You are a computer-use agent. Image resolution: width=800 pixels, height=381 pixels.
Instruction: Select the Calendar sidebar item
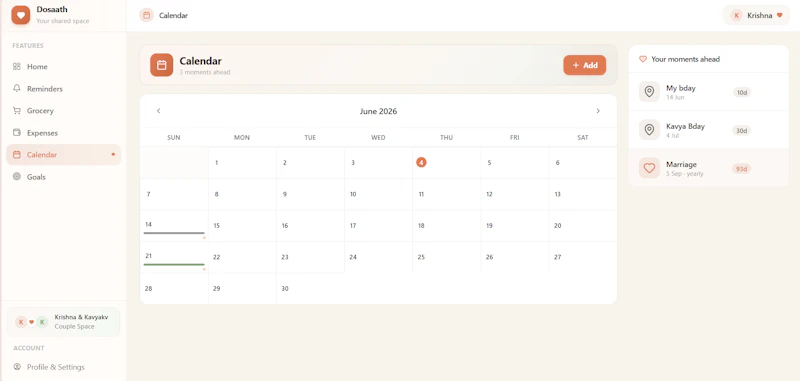coord(64,155)
